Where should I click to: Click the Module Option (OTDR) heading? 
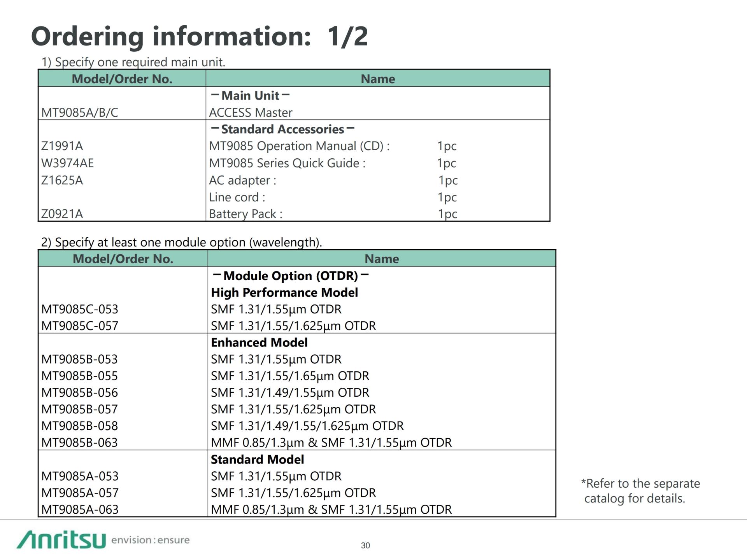pos(290,276)
